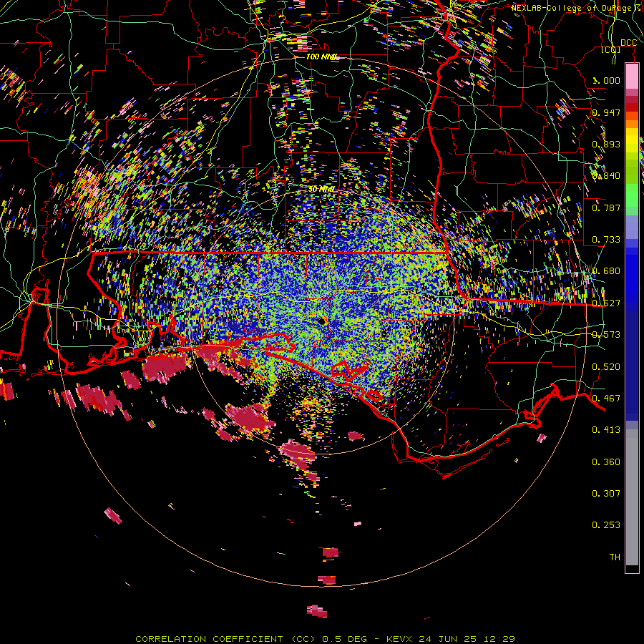Click the 0.787 color scale label
The image size is (644, 644).
point(606,208)
